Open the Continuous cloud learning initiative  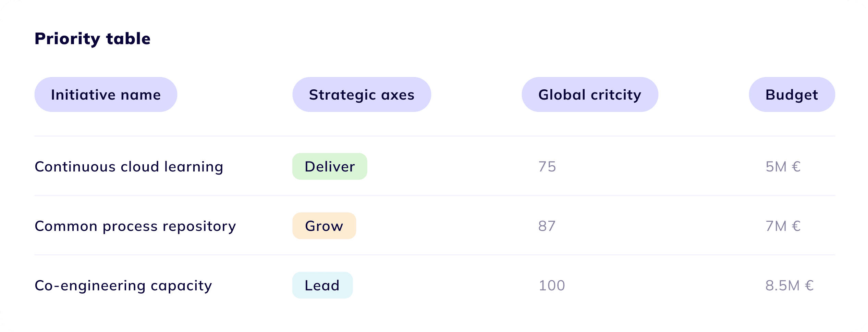tap(129, 167)
